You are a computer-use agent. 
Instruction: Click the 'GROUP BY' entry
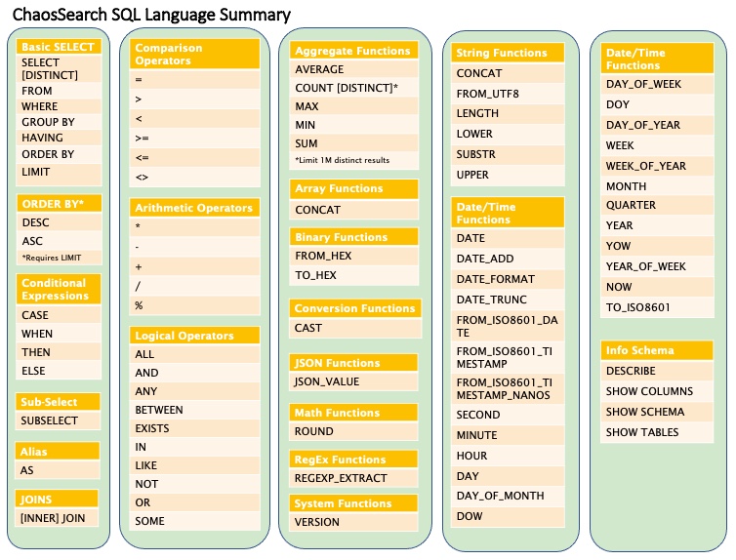(x=59, y=122)
